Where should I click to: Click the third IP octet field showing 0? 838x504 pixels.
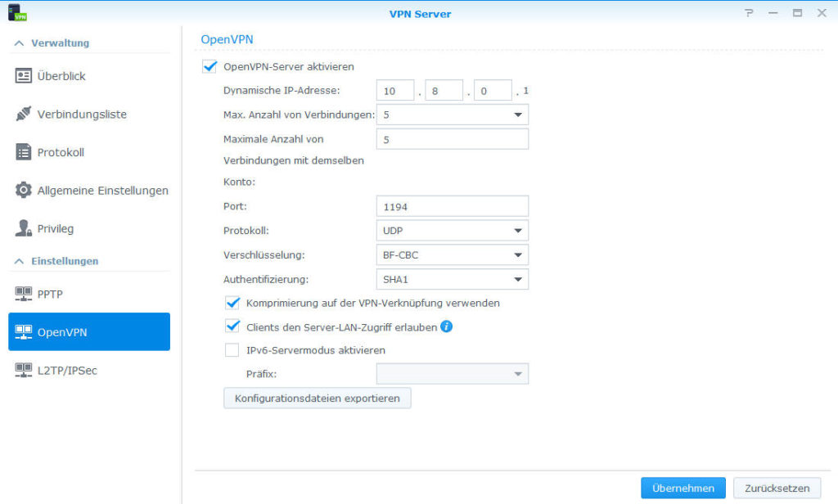pyautogui.click(x=493, y=90)
